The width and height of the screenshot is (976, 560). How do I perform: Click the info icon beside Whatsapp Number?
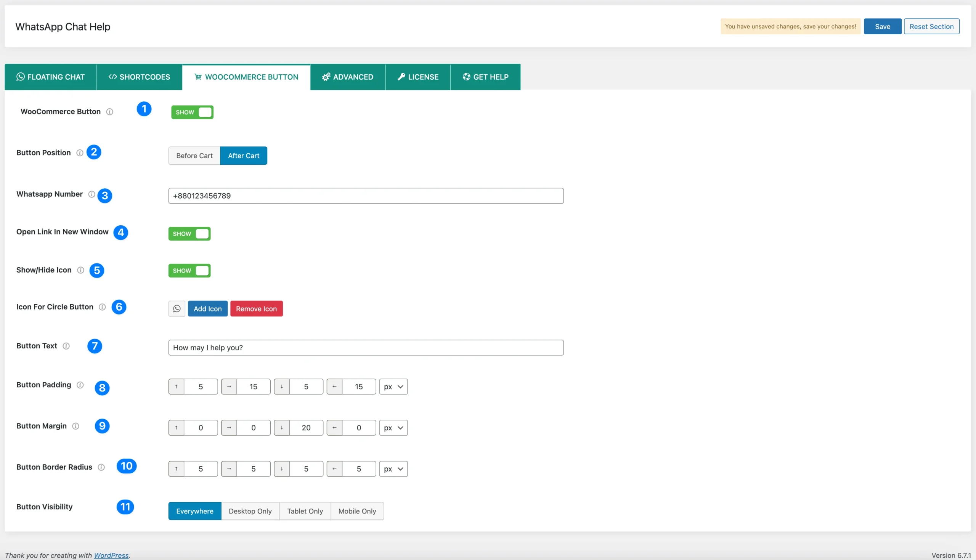(x=91, y=194)
